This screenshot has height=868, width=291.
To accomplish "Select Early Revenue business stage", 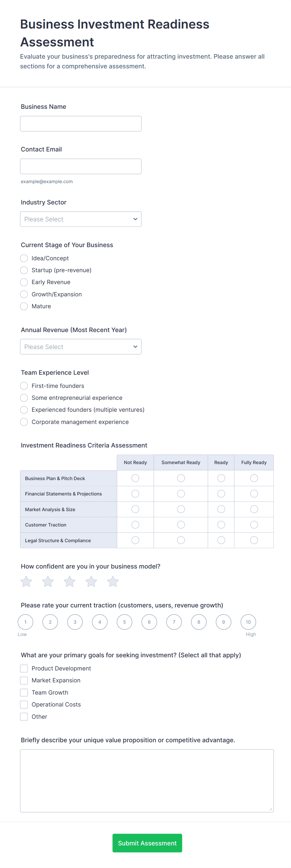I will pos(24,282).
